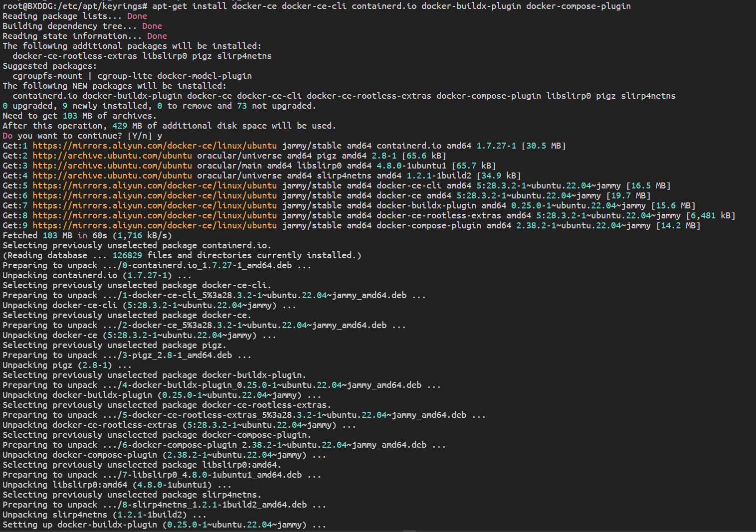The height and width of the screenshot is (532, 756).
Task: Click '[6,481 kB]' size on Get:8 line
Action: (x=711, y=215)
